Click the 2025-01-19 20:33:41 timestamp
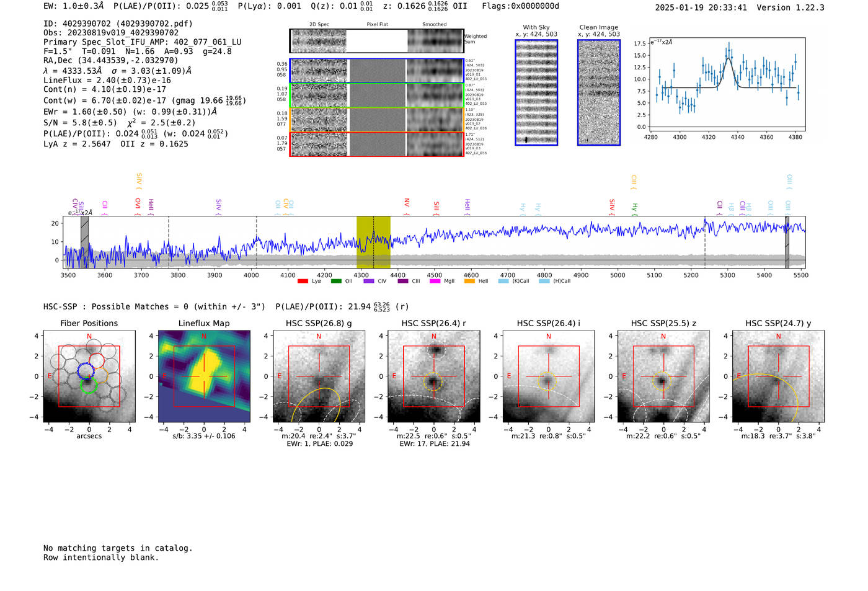The height and width of the screenshot is (591, 868). [701, 7]
